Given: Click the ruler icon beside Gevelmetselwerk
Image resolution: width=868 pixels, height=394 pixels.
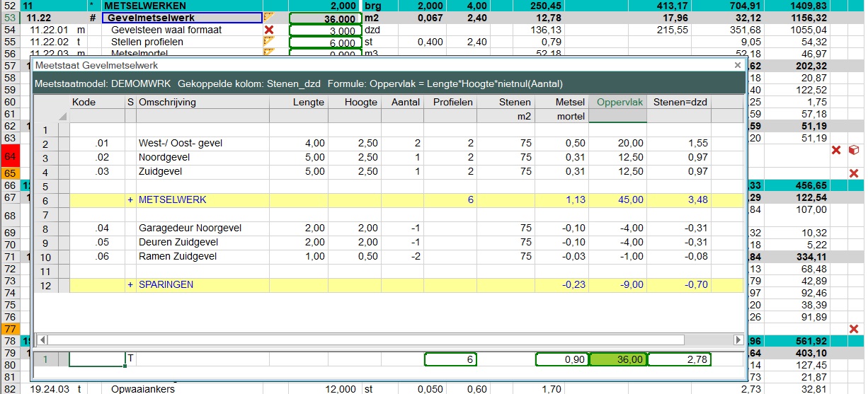Looking at the screenshot, I should (268, 18).
